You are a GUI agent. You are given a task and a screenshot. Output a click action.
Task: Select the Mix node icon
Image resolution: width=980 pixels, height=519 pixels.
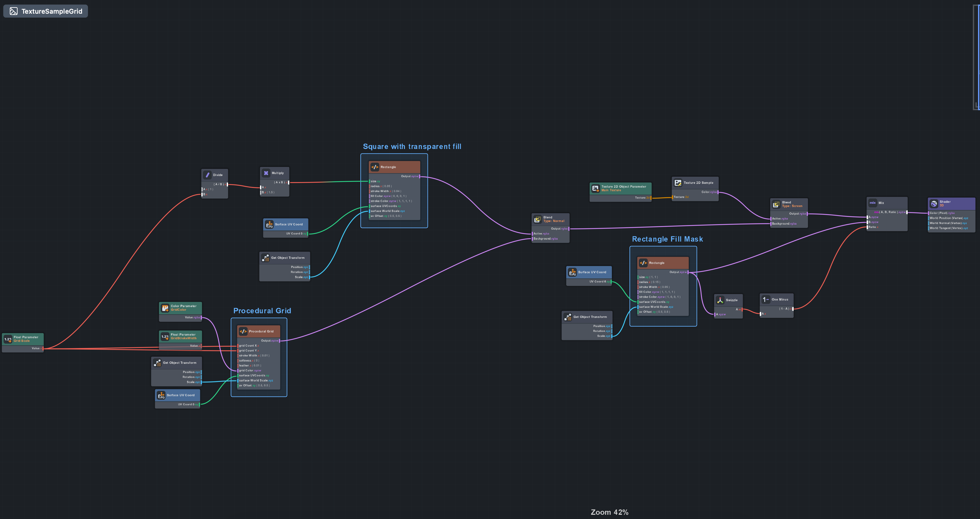click(x=873, y=203)
